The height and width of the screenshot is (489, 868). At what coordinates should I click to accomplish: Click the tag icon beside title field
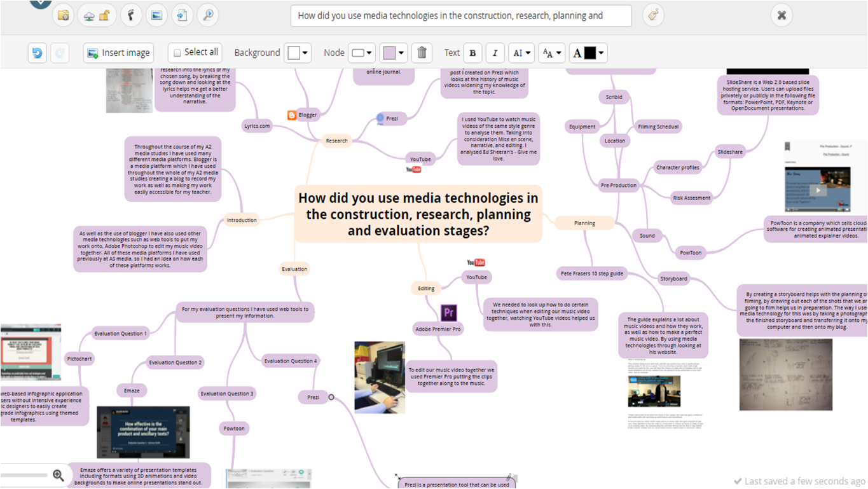click(653, 15)
